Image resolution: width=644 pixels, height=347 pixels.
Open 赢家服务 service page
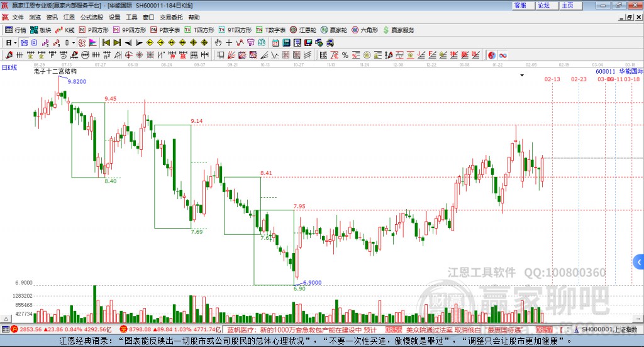398,30
